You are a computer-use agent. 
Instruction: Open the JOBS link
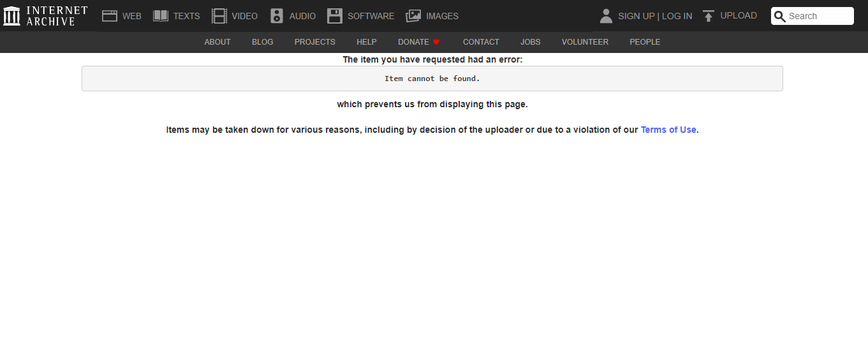(531, 42)
